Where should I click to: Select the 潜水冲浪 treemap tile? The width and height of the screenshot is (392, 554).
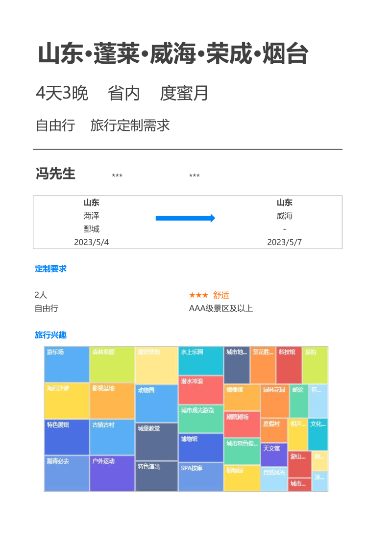click(x=201, y=390)
